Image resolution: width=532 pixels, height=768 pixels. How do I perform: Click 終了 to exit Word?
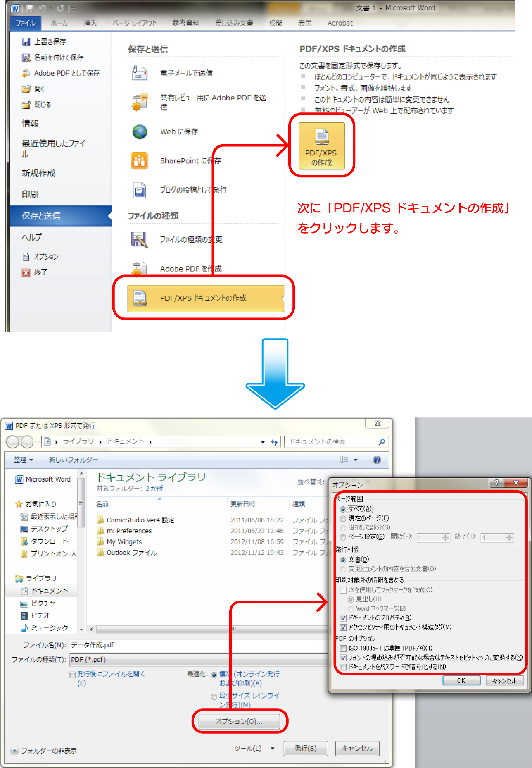pos(35,272)
